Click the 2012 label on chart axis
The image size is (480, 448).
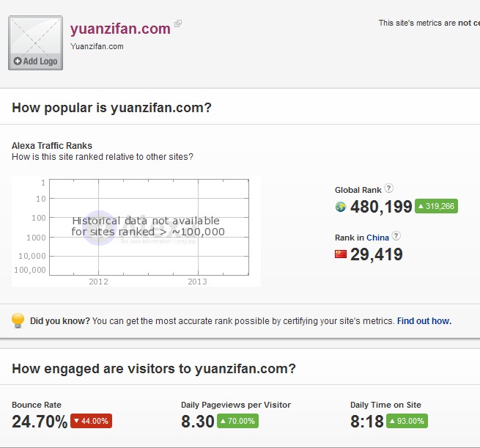[98, 282]
